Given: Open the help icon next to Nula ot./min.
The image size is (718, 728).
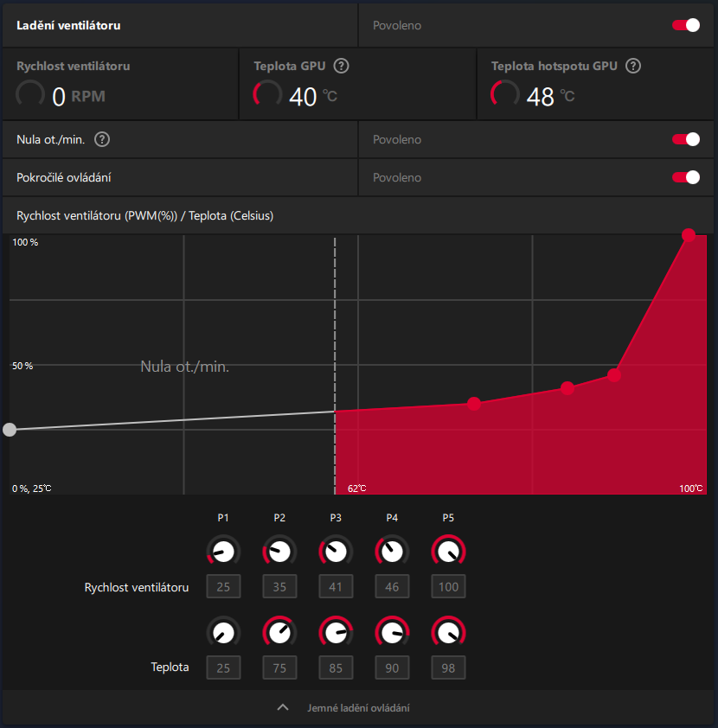Looking at the screenshot, I should point(102,139).
